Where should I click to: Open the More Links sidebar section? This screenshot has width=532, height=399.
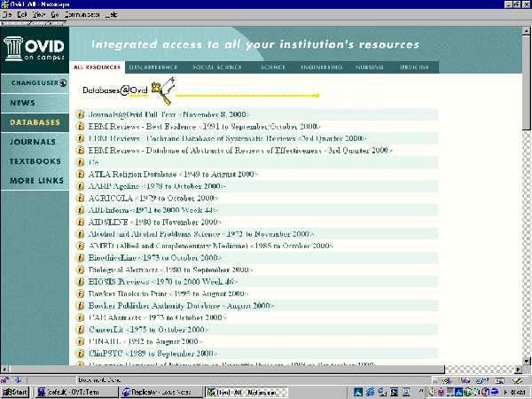click(x=35, y=181)
